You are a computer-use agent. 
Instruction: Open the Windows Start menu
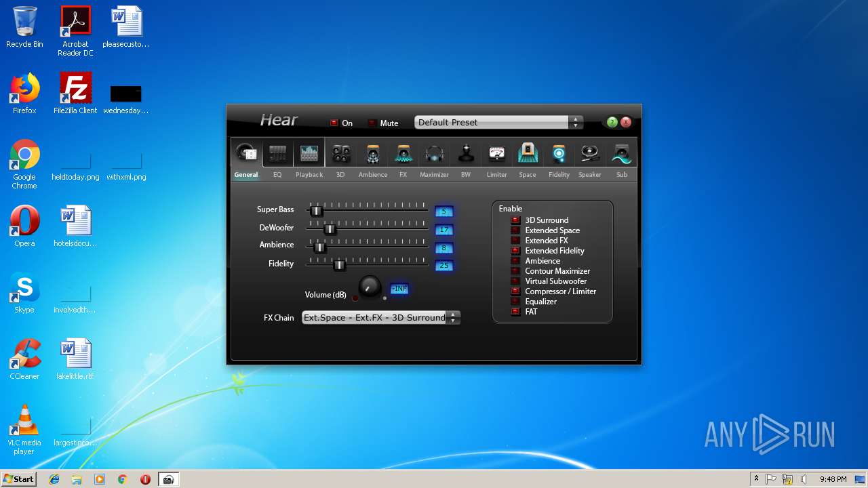click(x=19, y=479)
